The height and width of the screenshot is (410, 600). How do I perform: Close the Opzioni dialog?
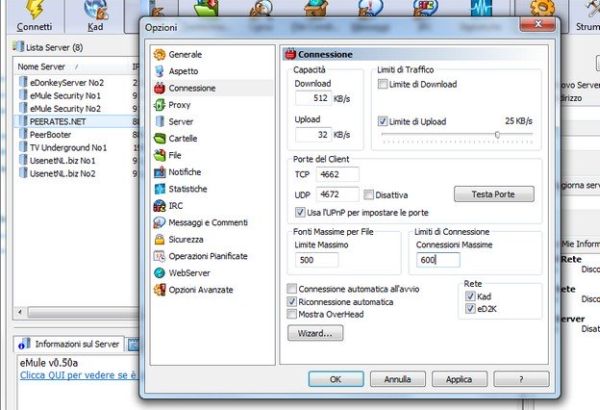(x=538, y=25)
